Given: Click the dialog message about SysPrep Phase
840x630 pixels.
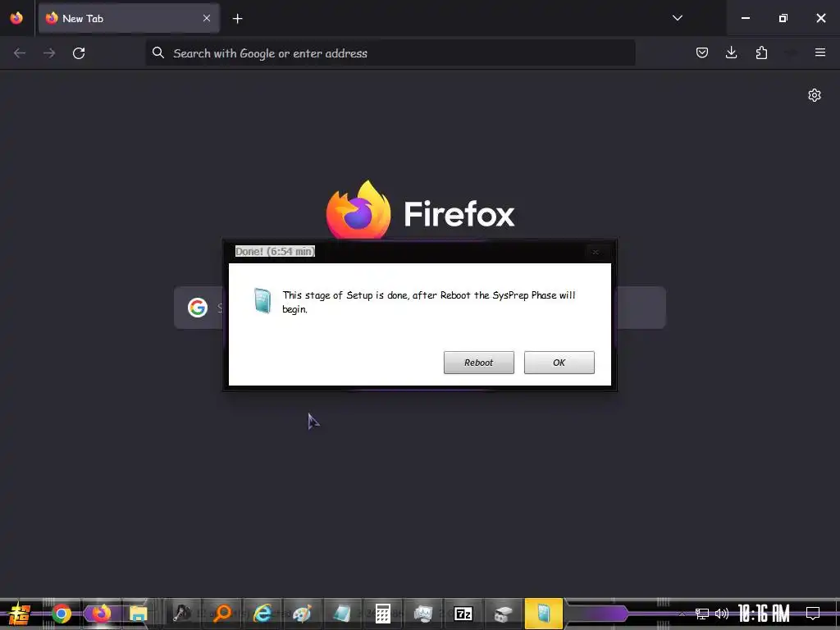Looking at the screenshot, I should coord(428,302).
